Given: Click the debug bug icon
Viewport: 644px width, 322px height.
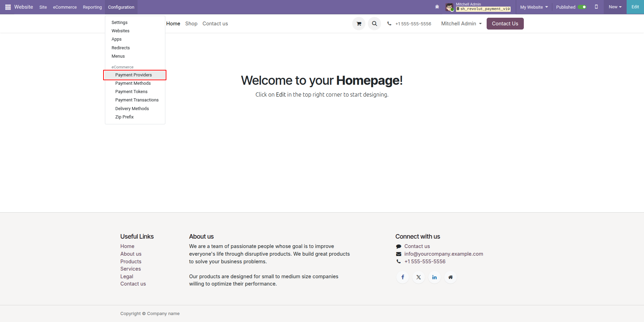Looking at the screenshot, I should pos(437,7).
